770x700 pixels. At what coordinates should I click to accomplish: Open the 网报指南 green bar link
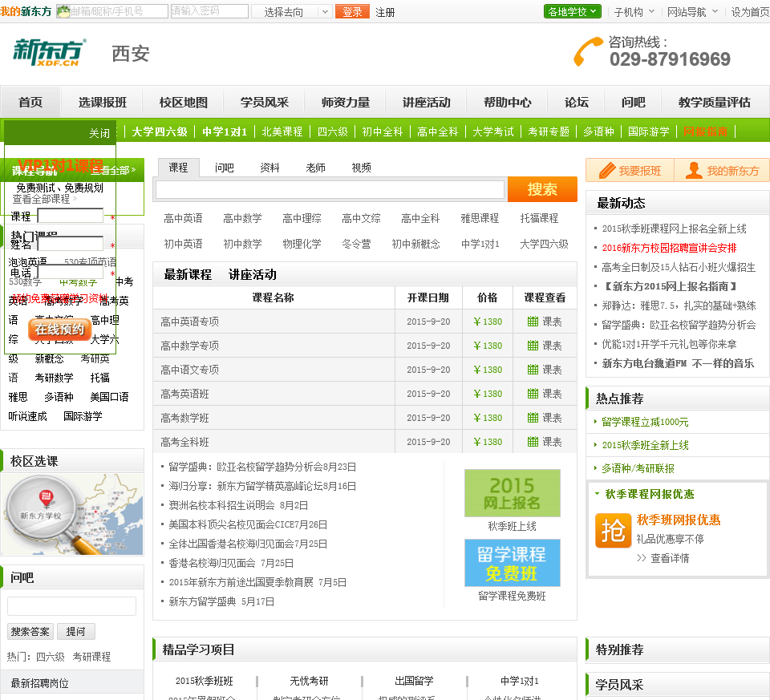click(705, 132)
